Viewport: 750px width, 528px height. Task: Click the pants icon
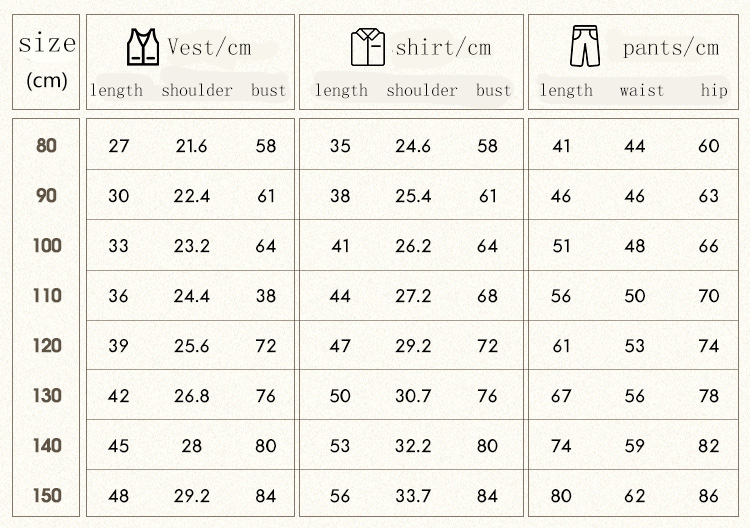coord(583,46)
